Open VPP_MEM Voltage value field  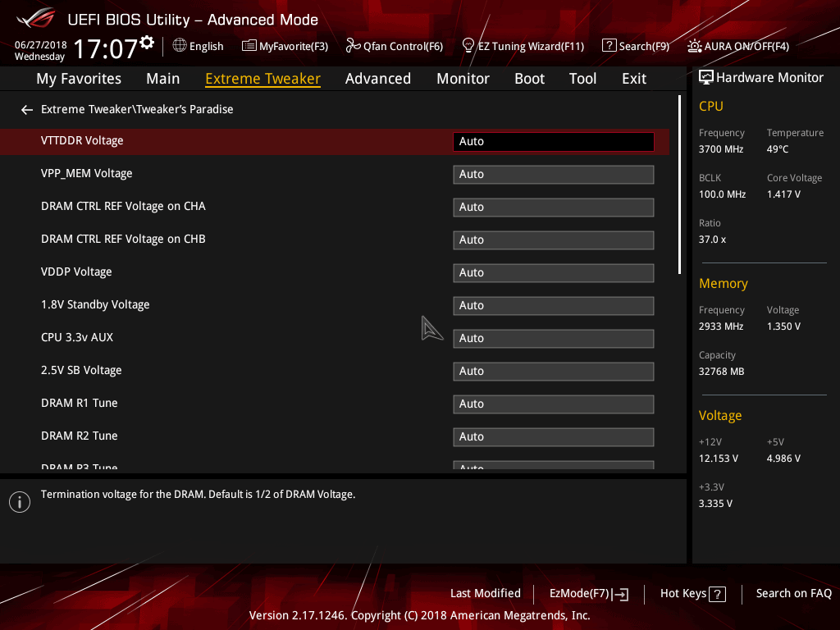click(x=554, y=175)
